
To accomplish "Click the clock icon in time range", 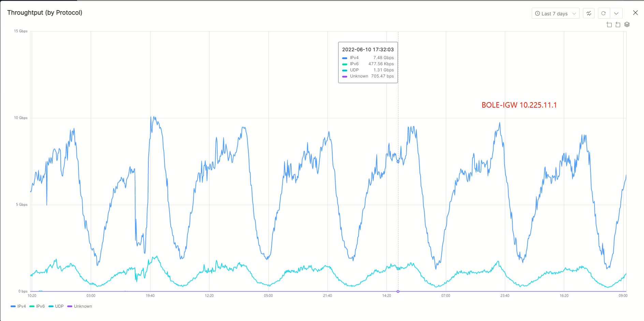I will point(538,13).
